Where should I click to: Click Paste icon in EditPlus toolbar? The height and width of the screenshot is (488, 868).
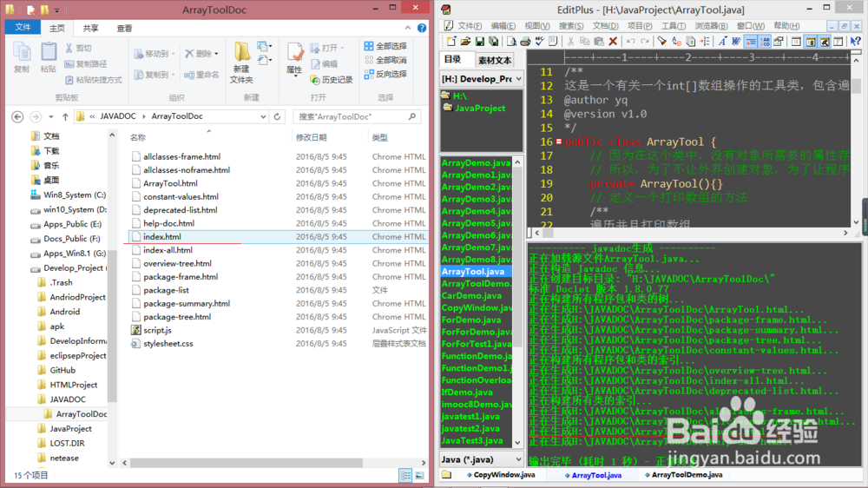[599, 42]
